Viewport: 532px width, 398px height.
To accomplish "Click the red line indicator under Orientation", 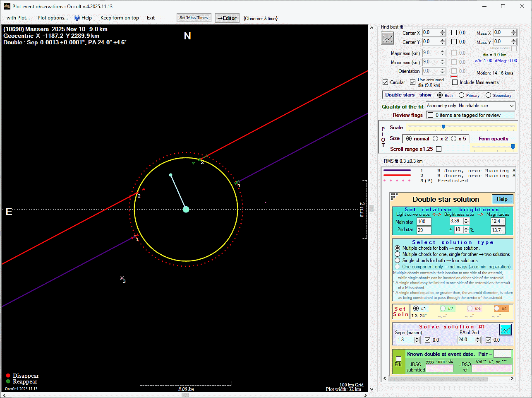I will click(x=454, y=77).
